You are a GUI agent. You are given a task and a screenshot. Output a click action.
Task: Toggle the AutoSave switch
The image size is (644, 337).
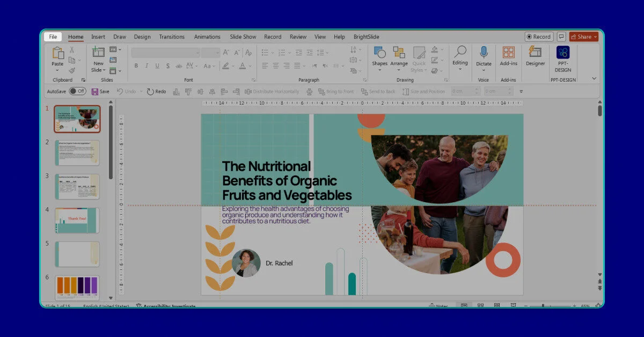click(x=77, y=91)
